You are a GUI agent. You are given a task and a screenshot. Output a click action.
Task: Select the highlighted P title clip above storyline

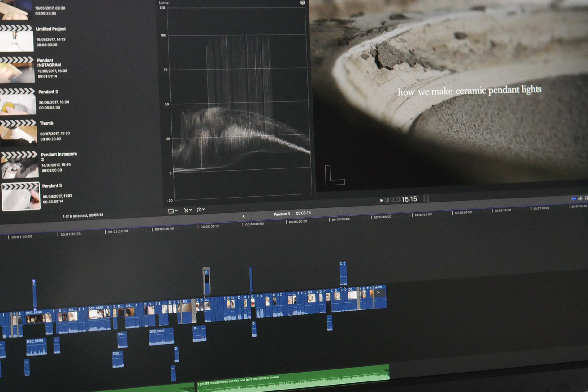pyautogui.click(x=206, y=281)
